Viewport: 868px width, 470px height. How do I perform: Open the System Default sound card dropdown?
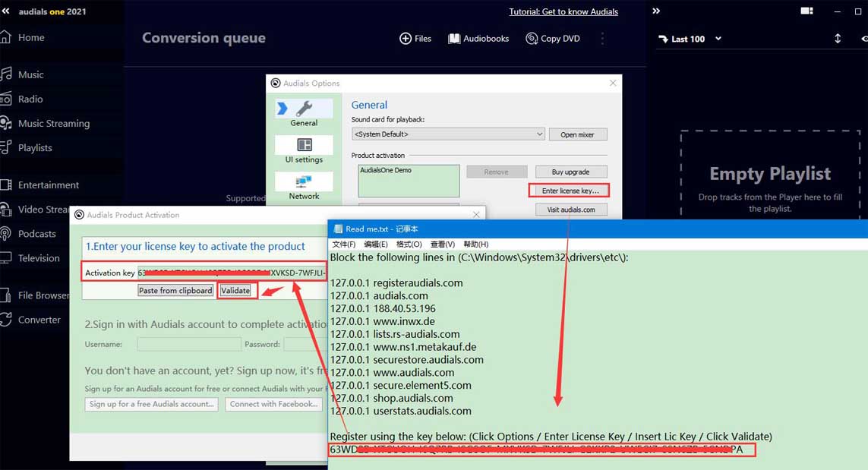click(x=448, y=134)
